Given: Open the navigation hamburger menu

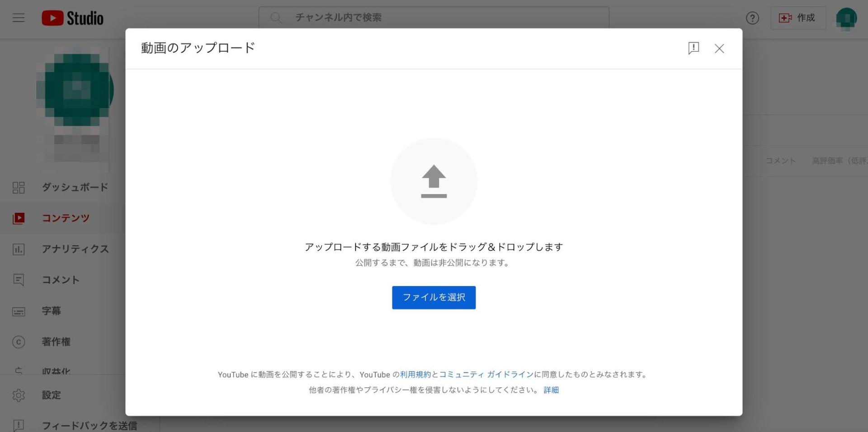Looking at the screenshot, I should [18, 18].
